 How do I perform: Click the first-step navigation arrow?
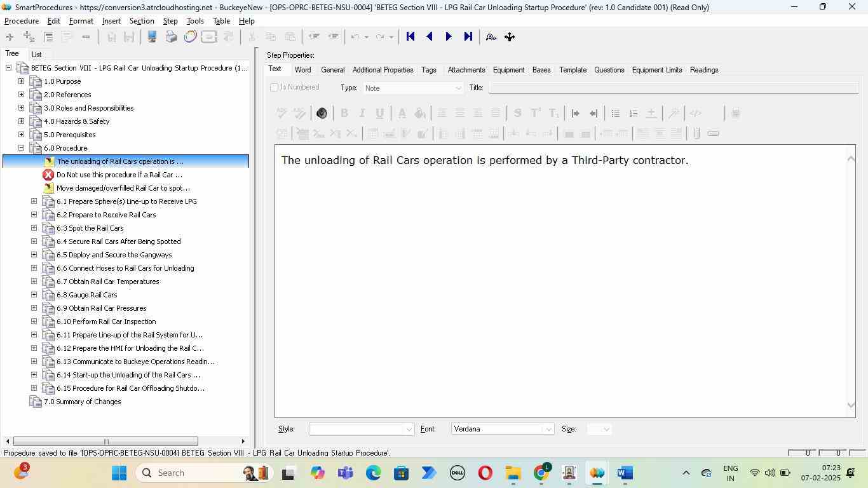click(x=410, y=37)
